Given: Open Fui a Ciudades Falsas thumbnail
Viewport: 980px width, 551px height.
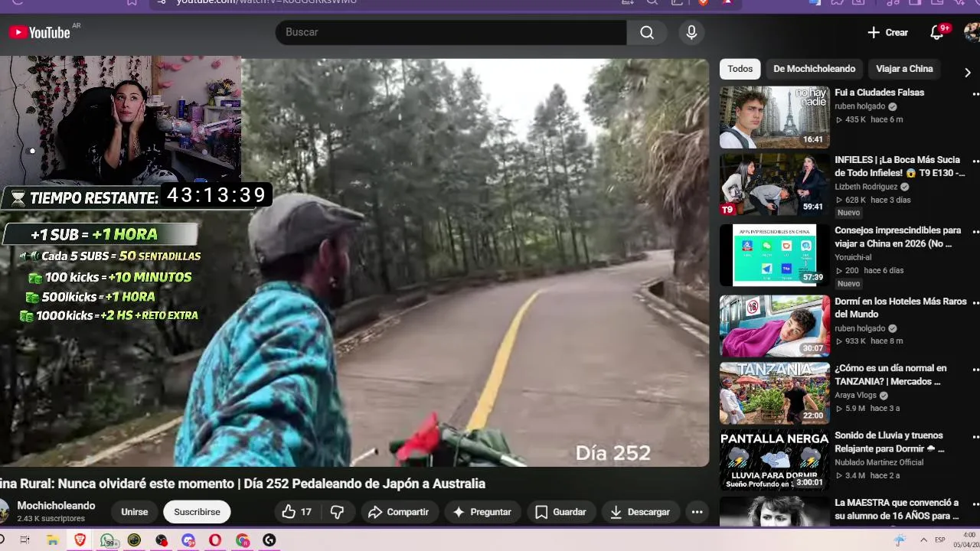Looking at the screenshot, I should 774,117.
